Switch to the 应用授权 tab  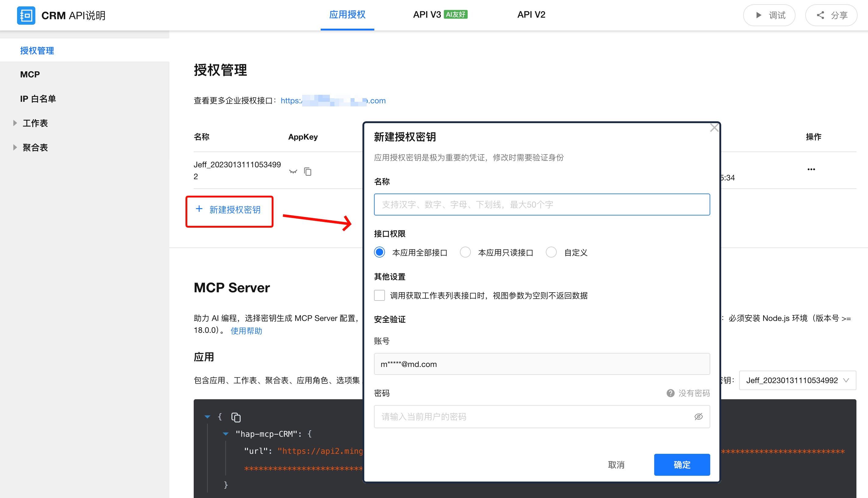(x=347, y=15)
